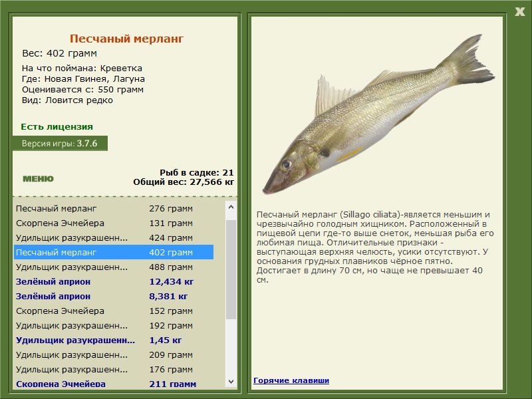Select Скорпена Эчмейера 152 грамм row
The image size is (532, 399).
tap(114, 311)
